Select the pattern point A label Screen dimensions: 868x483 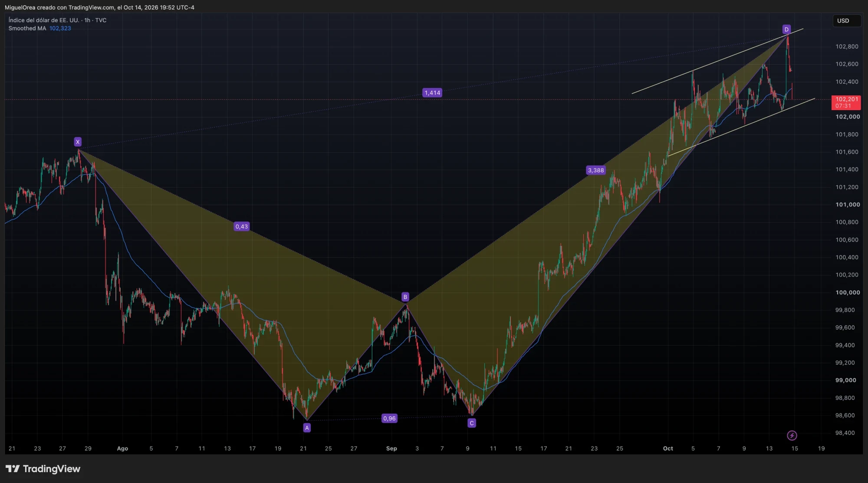pos(307,428)
